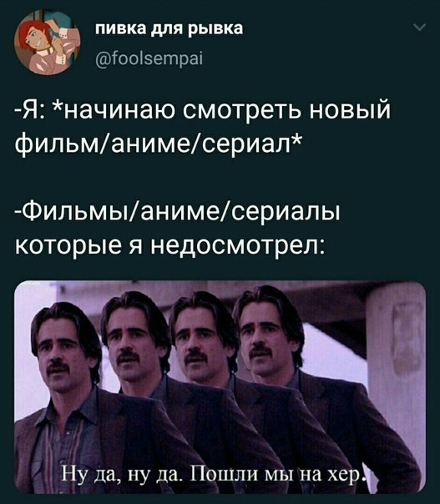Click the leftmost man's face in the meme
Viewport: 440px width, 504px height.
pyautogui.click(x=58, y=349)
